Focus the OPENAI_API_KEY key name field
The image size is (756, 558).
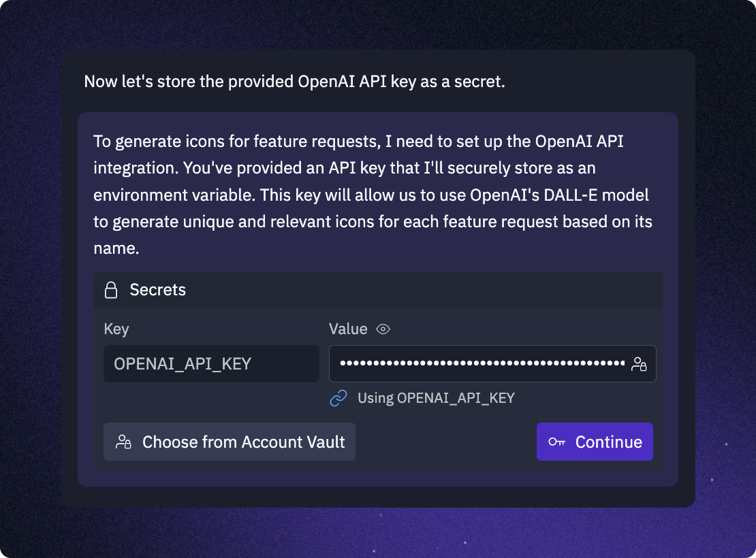(211, 364)
